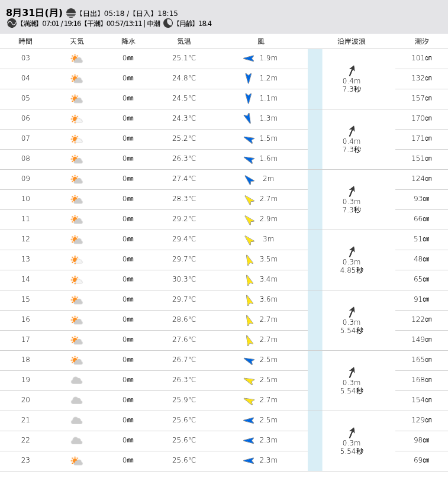Click the 時間 column header

[25, 41]
